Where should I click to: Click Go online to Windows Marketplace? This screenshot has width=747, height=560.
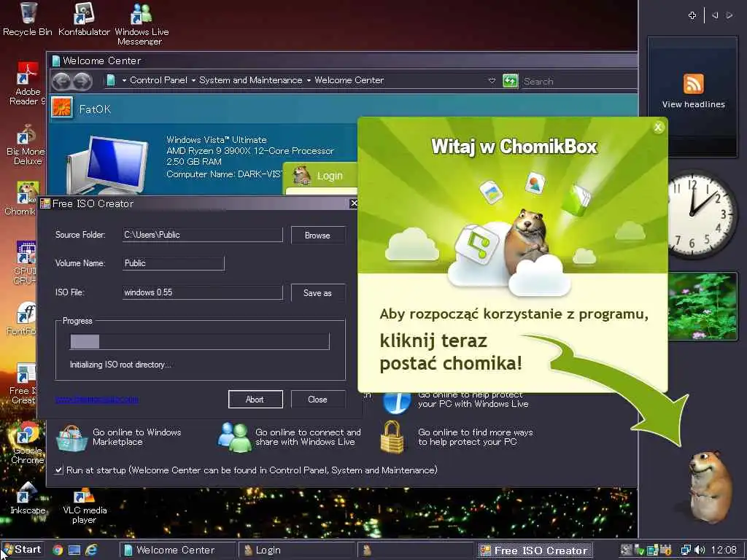(136, 437)
